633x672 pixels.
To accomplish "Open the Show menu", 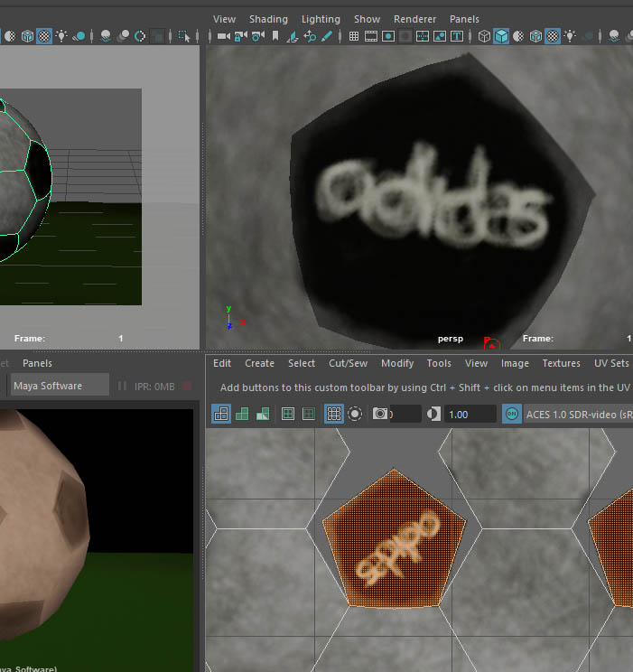I will pyautogui.click(x=367, y=19).
